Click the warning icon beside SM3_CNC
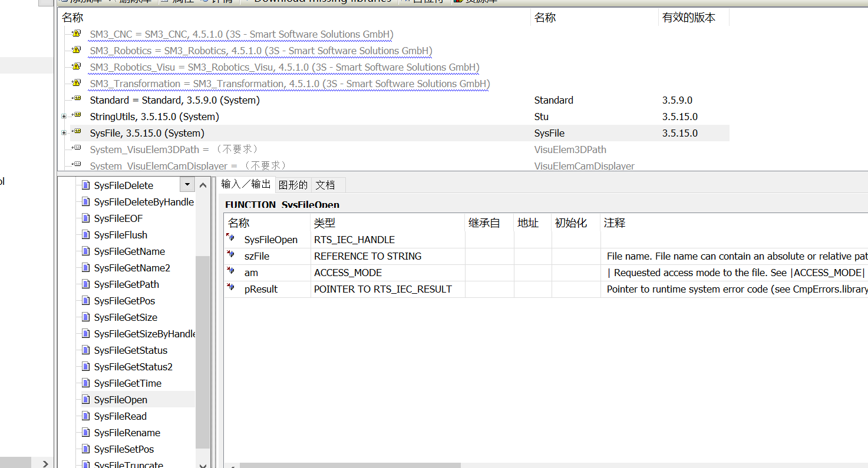This screenshot has height=468, width=868. click(76, 34)
